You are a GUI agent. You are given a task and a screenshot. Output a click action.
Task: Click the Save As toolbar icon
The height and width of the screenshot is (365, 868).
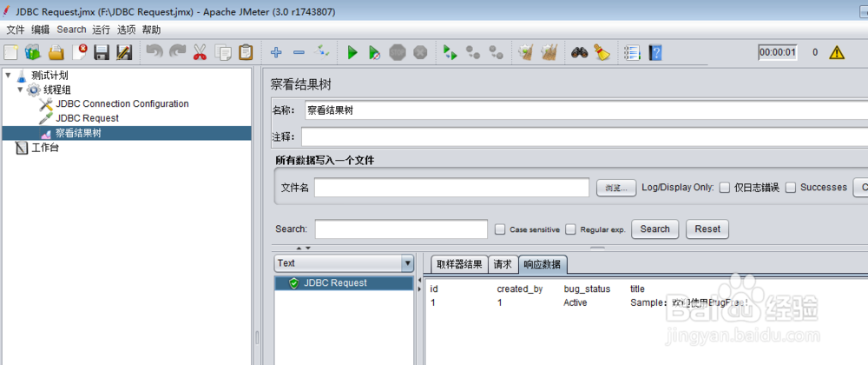(124, 53)
